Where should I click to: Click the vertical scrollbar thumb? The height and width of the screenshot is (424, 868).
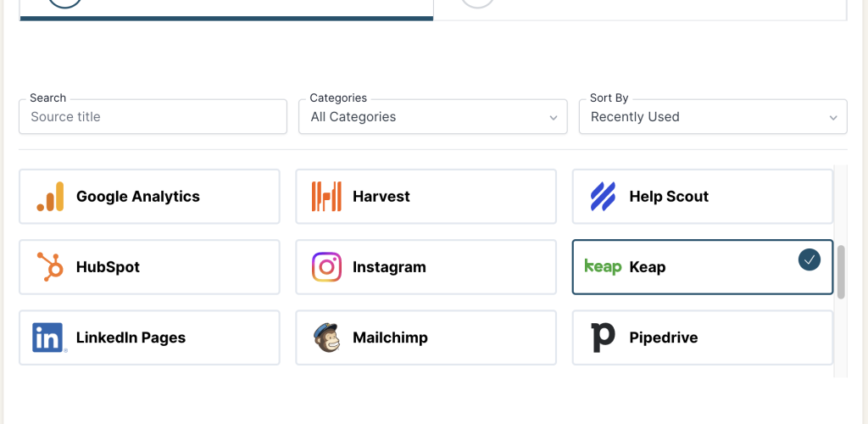pos(841,272)
